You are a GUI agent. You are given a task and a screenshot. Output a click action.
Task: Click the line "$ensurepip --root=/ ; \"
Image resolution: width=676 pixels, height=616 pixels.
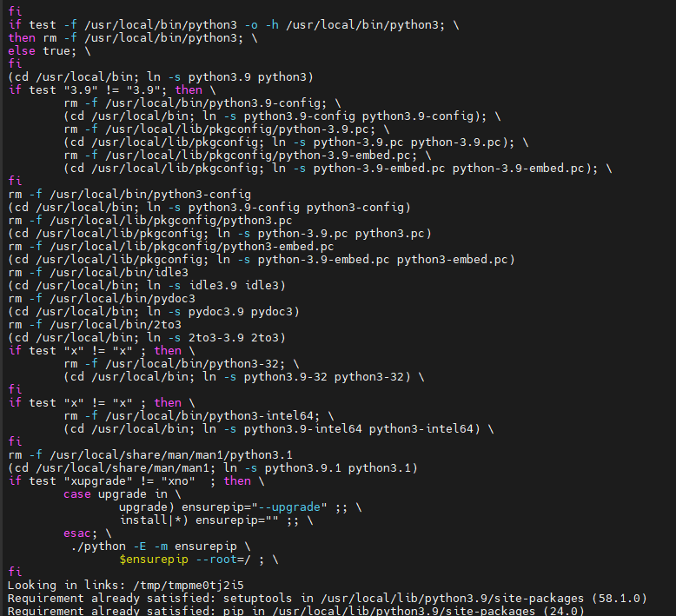199,560
